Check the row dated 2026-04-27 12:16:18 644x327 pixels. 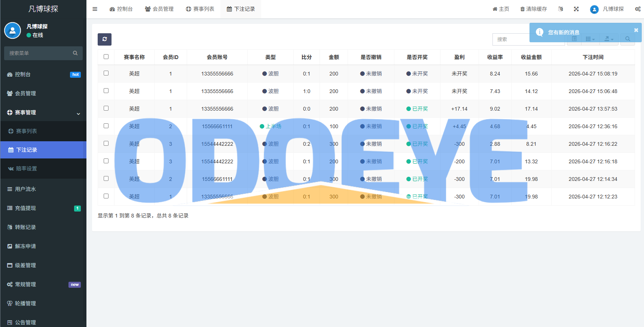[106, 161]
